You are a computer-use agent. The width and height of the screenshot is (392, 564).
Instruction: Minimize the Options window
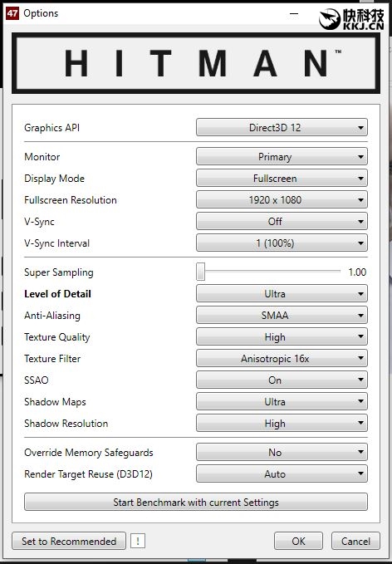294,13
